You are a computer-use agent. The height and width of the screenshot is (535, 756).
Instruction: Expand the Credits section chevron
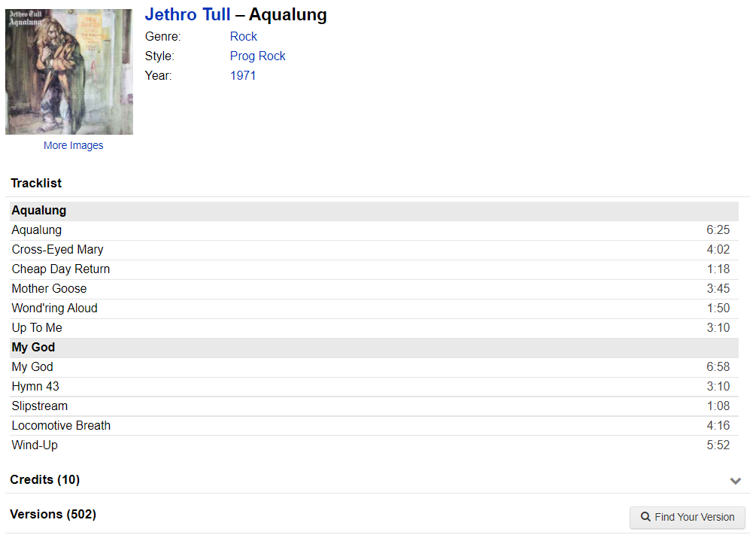[x=735, y=481]
